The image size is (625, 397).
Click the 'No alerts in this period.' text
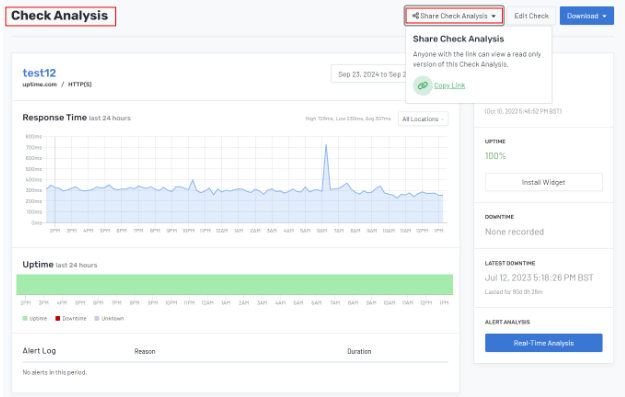click(x=55, y=372)
